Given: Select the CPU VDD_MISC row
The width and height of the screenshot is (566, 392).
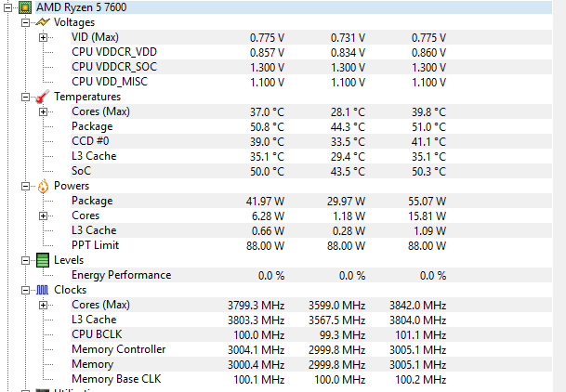Looking at the screenshot, I should click(311, 82).
